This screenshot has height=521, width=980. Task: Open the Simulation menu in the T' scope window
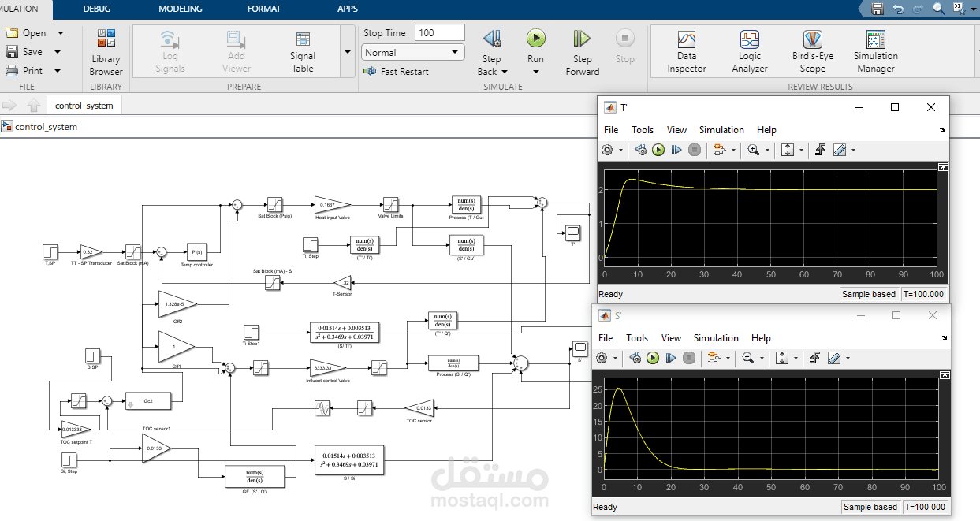pos(721,130)
